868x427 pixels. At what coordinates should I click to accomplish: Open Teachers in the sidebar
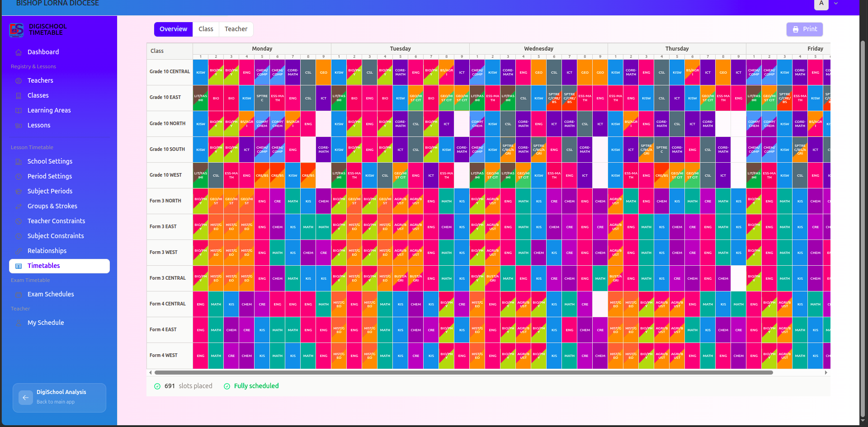click(59, 80)
